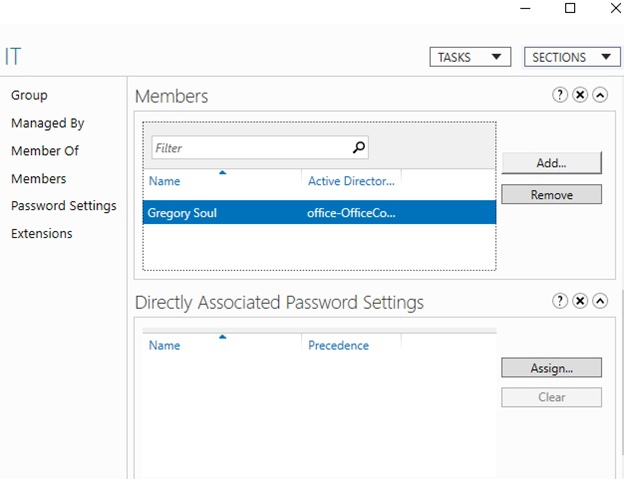
Task: Click the search magnifier icon in Filter box
Action: point(359,148)
